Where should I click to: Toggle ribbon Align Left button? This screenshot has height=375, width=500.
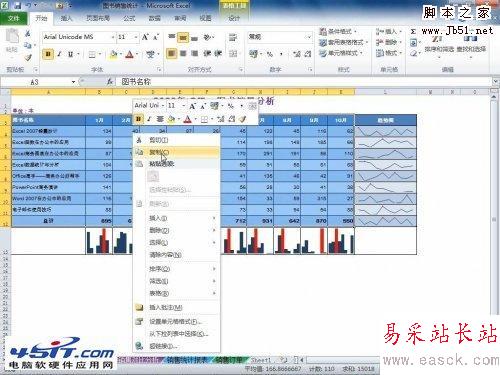[x=171, y=53]
